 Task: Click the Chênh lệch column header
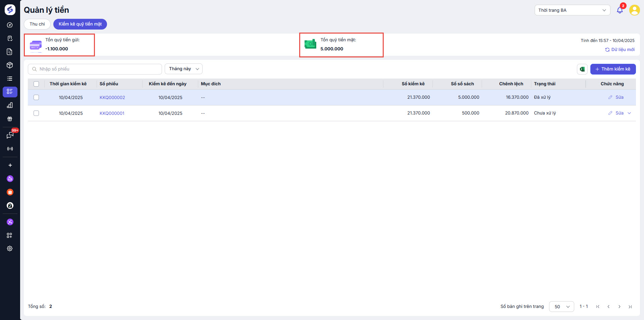click(511, 84)
